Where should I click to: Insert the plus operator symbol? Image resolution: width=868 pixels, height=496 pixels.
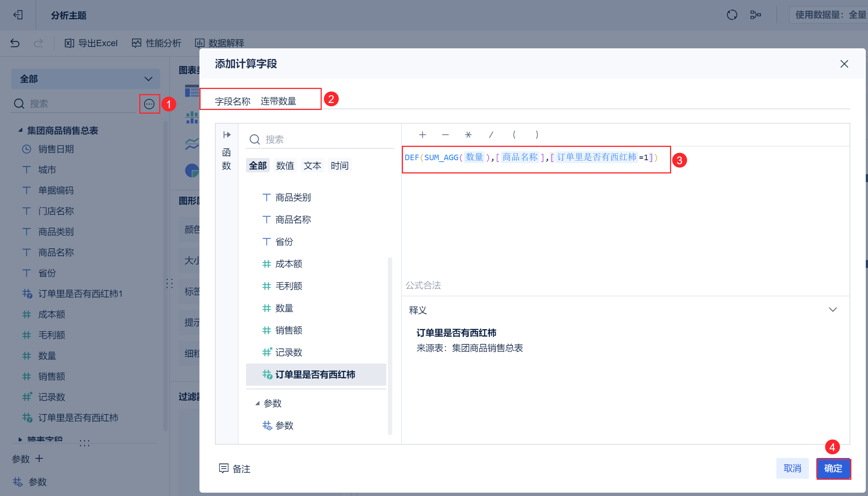(423, 135)
